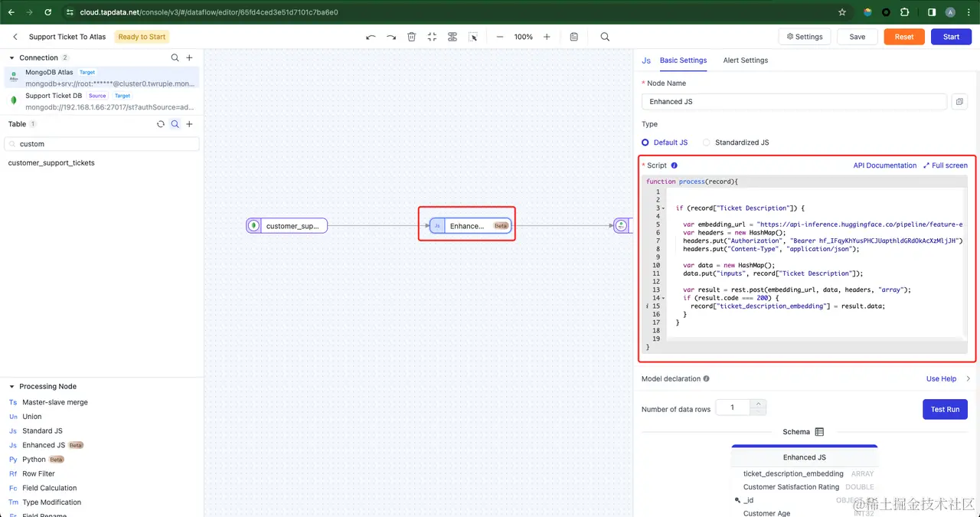Click the Schema table view icon
Viewport: 980px width, 517px height.
click(x=819, y=432)
